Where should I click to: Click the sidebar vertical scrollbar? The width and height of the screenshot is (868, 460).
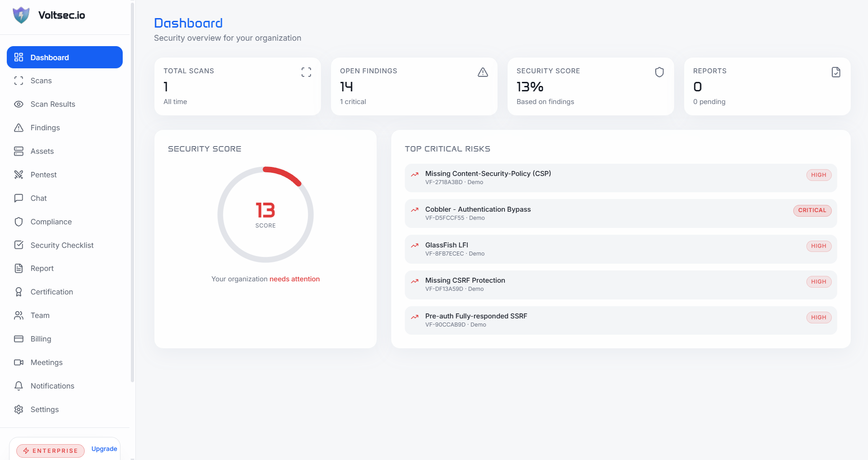(132, 192)
